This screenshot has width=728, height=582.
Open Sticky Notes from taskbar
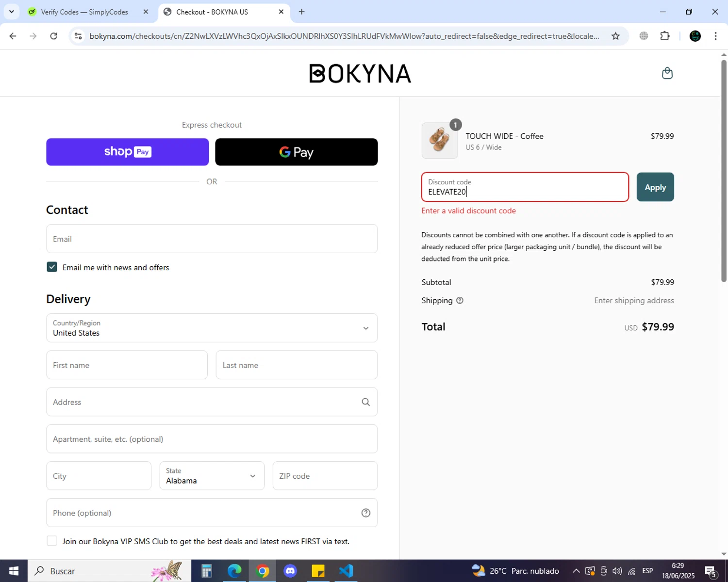point(318,571)
